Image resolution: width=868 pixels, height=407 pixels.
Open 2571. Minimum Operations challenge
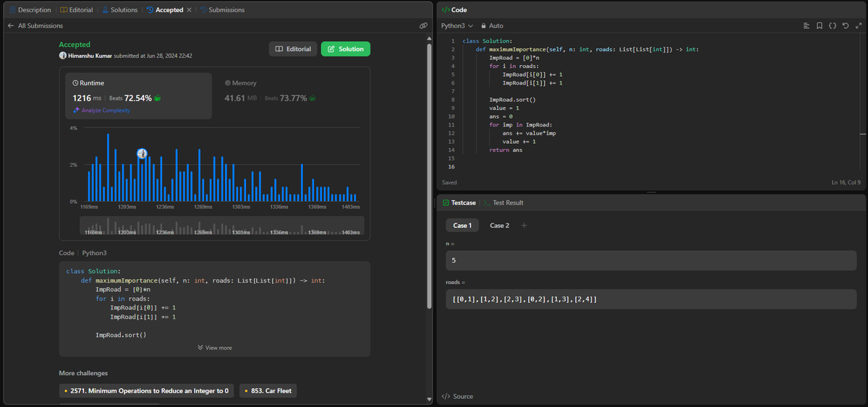pyautogui.click(x=147, y=390)
